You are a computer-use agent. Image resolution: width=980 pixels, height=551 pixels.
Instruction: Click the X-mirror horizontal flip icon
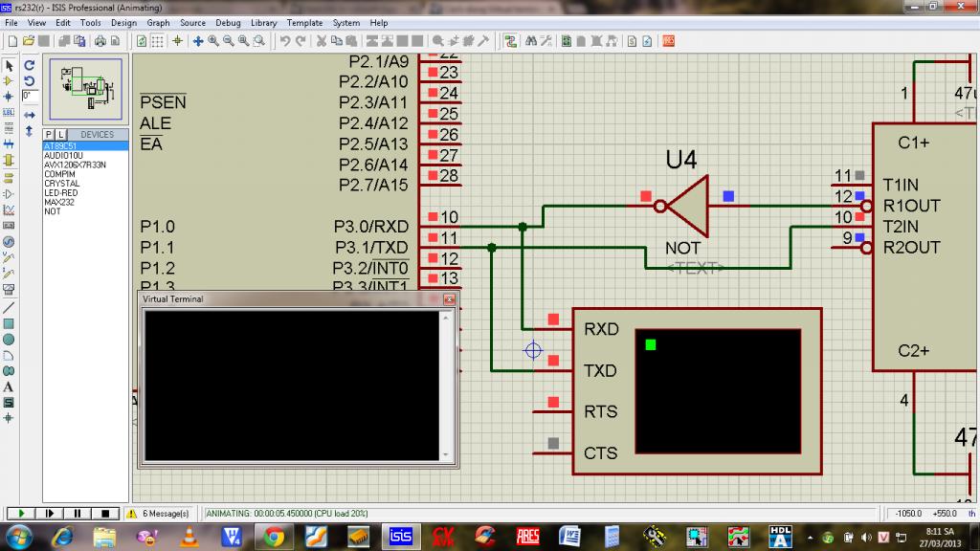tap(30, 114)
